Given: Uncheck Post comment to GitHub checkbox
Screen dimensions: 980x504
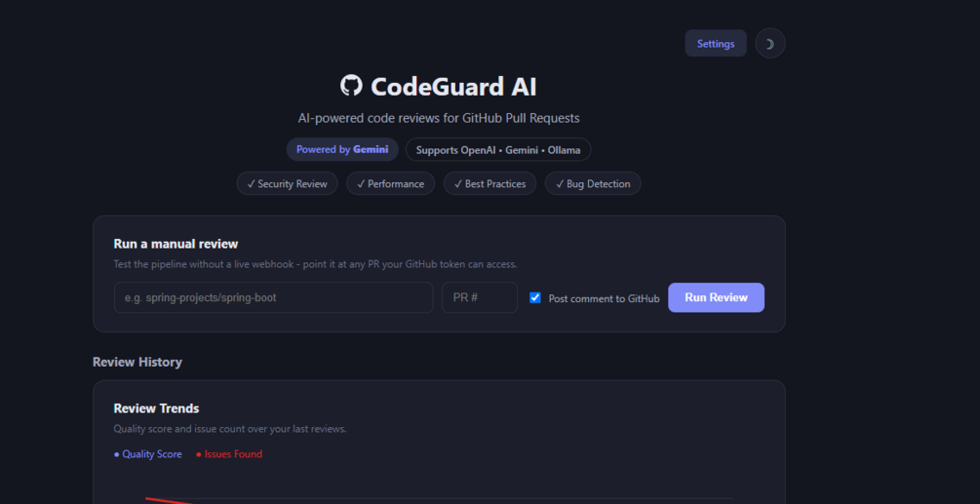Looking at the screenshot, I should tap(535, 298).
